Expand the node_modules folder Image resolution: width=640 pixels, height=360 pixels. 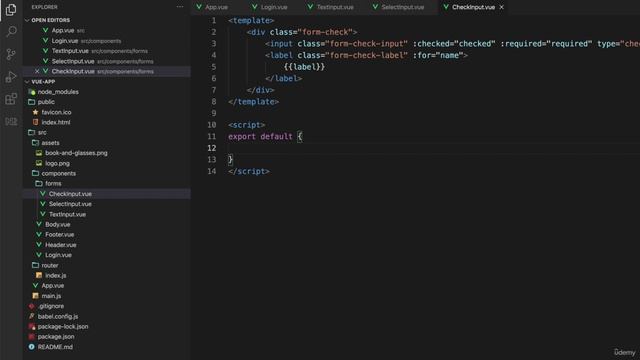(58, 92)
